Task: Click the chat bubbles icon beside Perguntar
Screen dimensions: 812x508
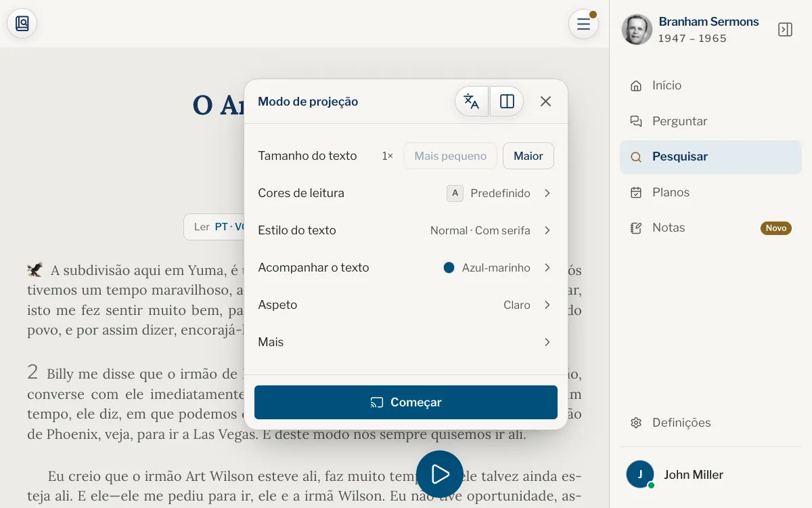Action: coord(636,121)
